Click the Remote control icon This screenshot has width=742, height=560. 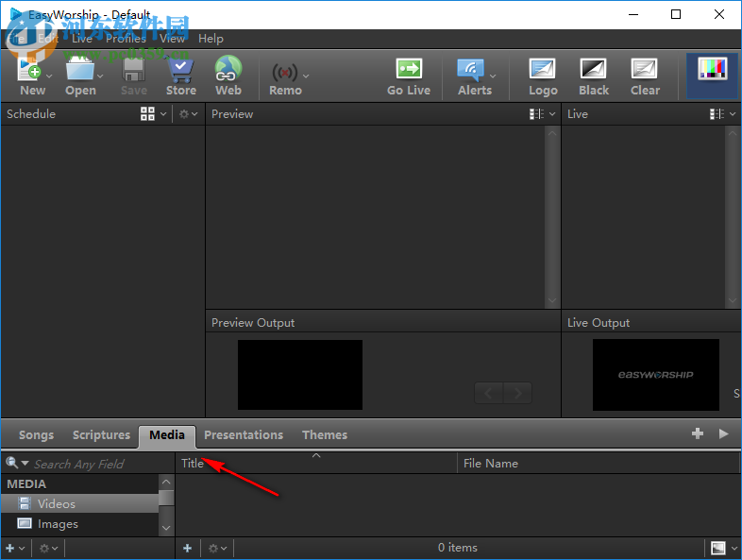point(285,73)
